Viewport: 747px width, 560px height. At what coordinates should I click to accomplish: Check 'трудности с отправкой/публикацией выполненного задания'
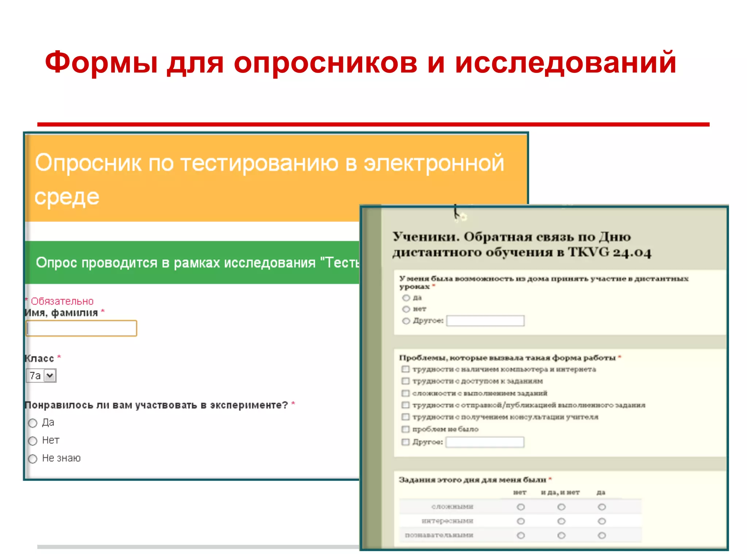[x=405, y=405]
